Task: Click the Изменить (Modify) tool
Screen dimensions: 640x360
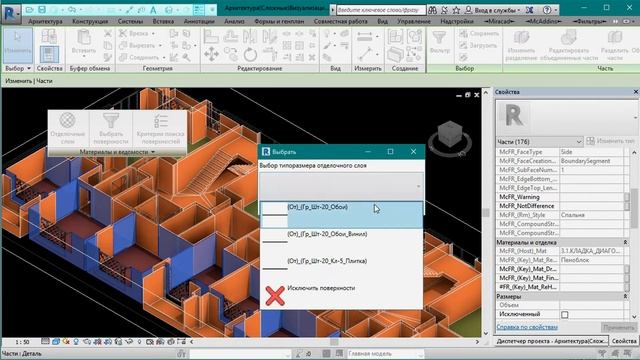Action: 18,45
